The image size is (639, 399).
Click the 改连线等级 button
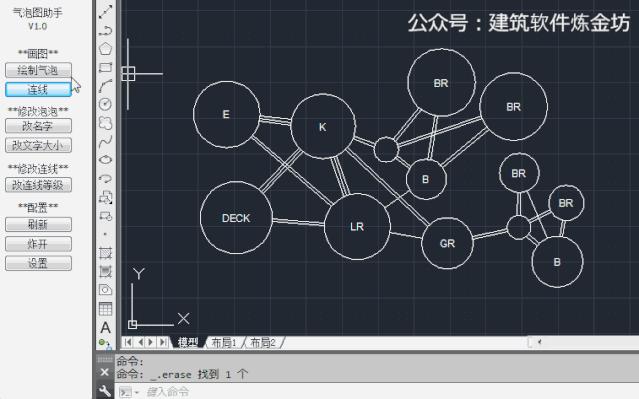[38, 185]
